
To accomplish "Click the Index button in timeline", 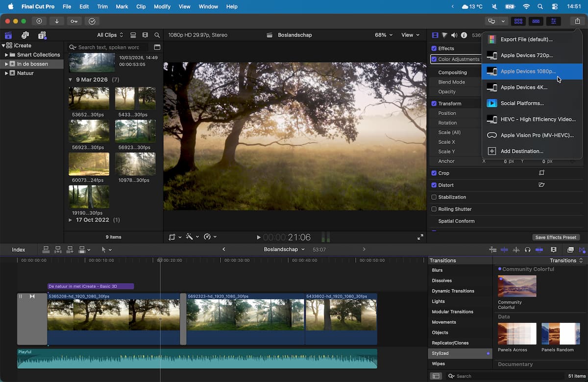I will tap(19, 250).
